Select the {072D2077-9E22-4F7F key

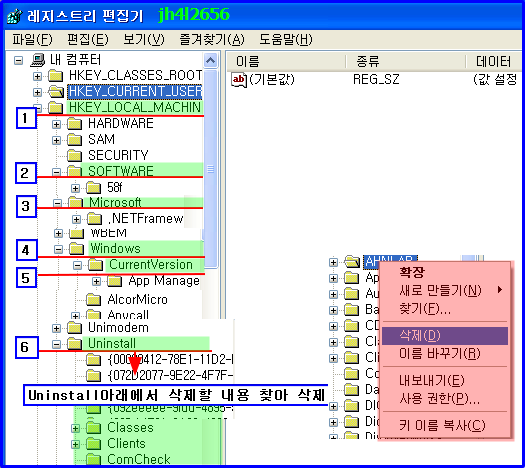pos(170,376)
